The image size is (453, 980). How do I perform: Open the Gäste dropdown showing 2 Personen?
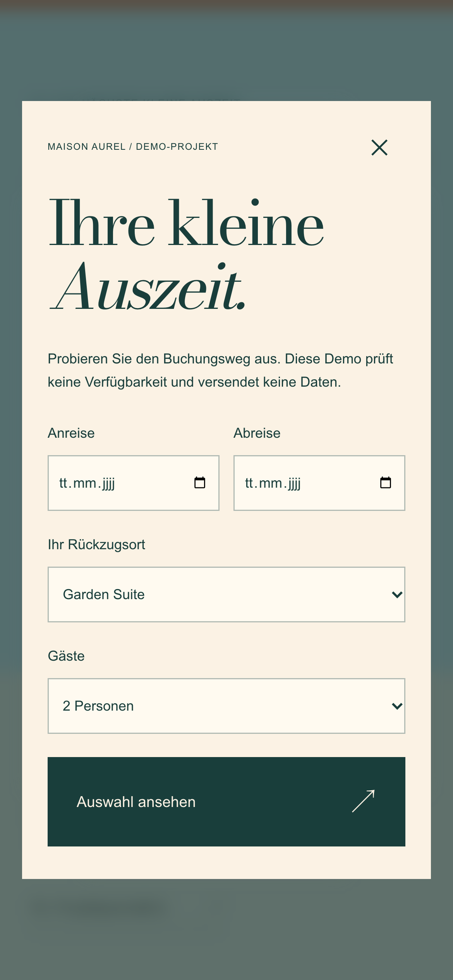226,706
